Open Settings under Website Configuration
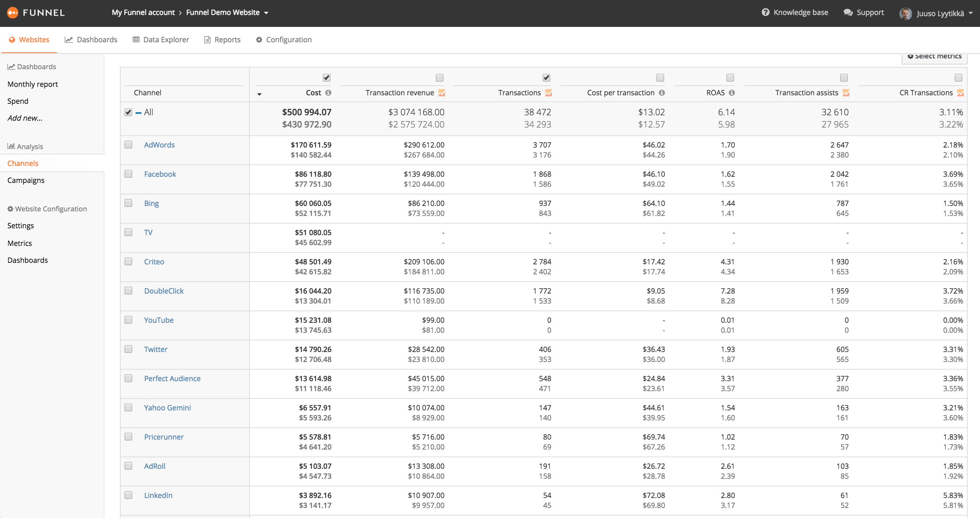The height and width of the screenshot is (518, 980). pyautogui.click(x=21, y=226)
